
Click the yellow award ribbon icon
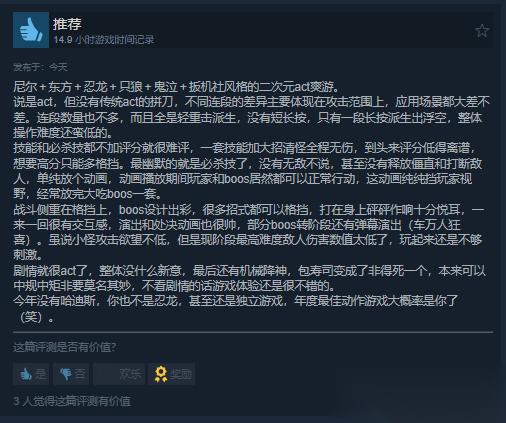pyautogui.click(x=161, y=374)
